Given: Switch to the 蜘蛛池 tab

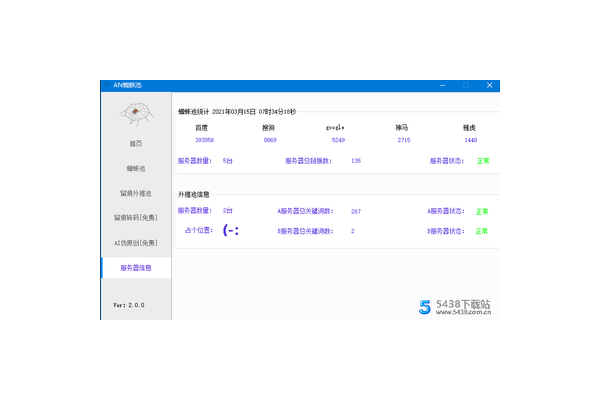Looking at the screenshot, I should coord(136,168).
